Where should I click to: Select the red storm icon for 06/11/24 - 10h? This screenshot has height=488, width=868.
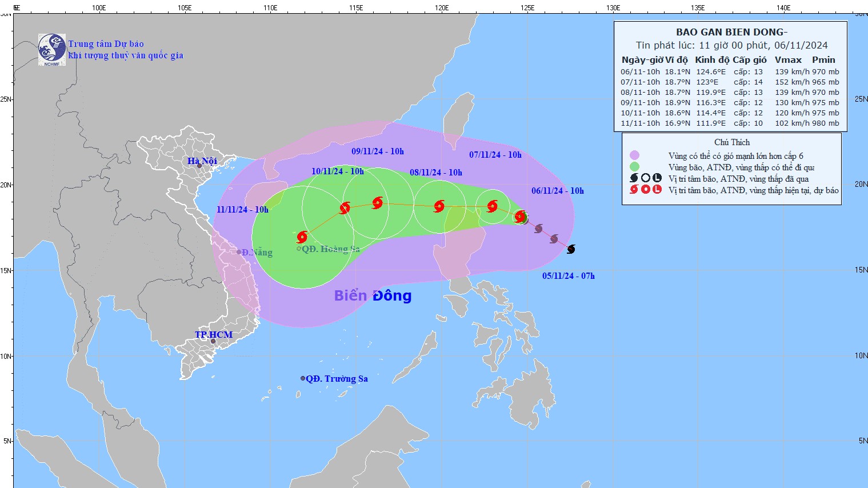(520, 217)
